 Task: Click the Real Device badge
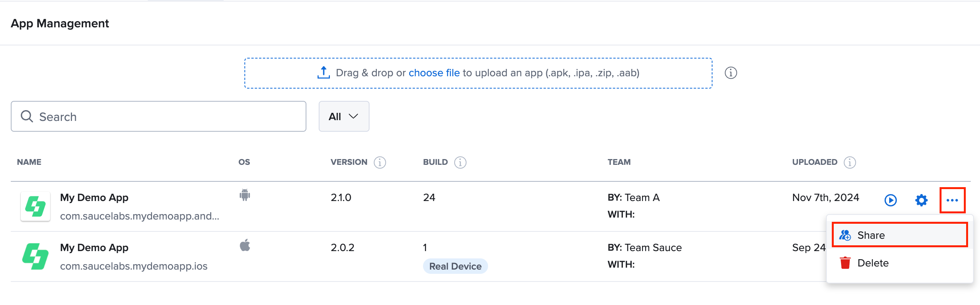(x=455, y=266)
